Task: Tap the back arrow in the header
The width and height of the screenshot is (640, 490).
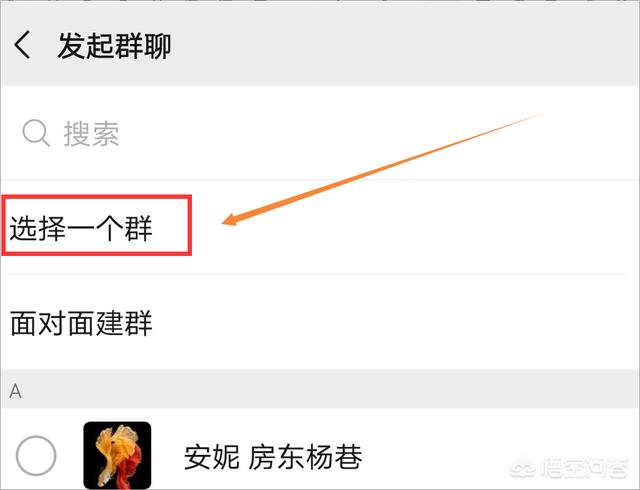Action: tap(22, 45)
